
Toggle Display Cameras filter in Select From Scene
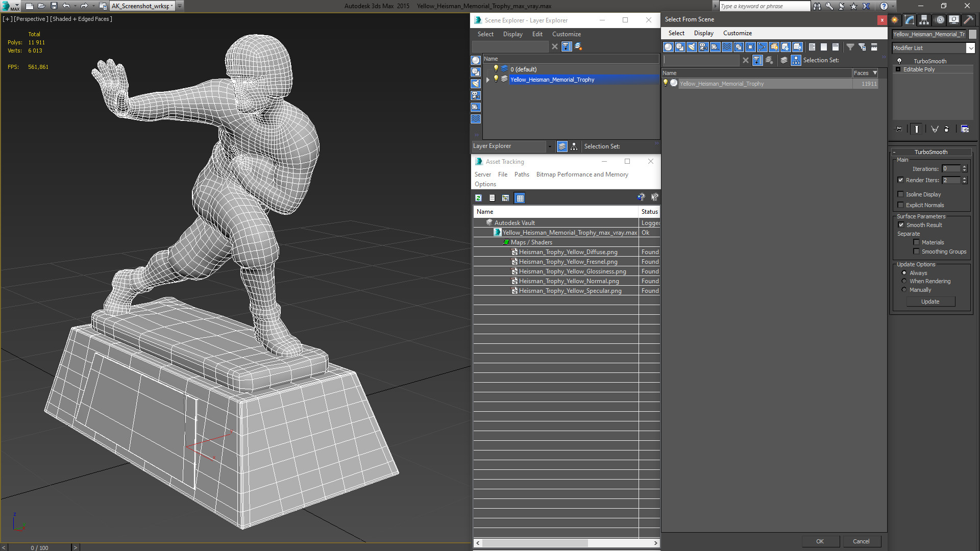[703, 47]
